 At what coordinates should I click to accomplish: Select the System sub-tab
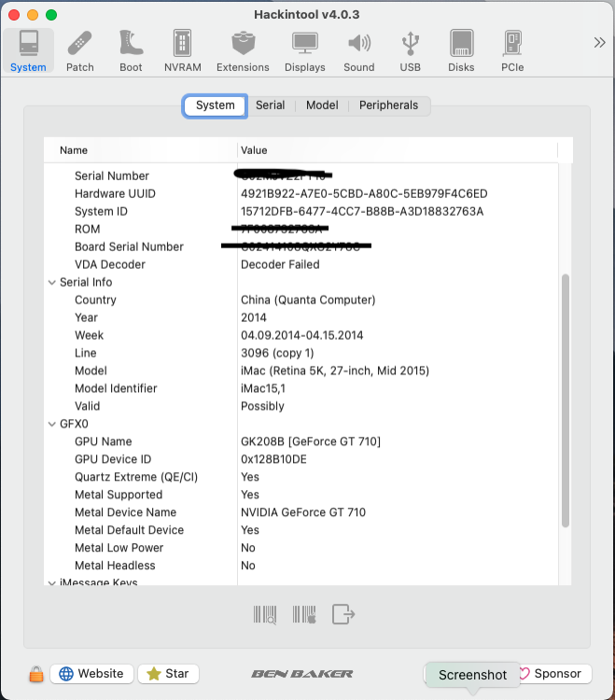(216, 105)
